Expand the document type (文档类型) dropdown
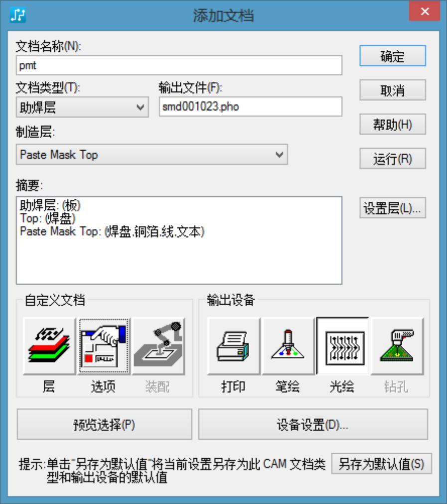The width and height of the screenshot is (447, 504). click(x=82, y=107)
